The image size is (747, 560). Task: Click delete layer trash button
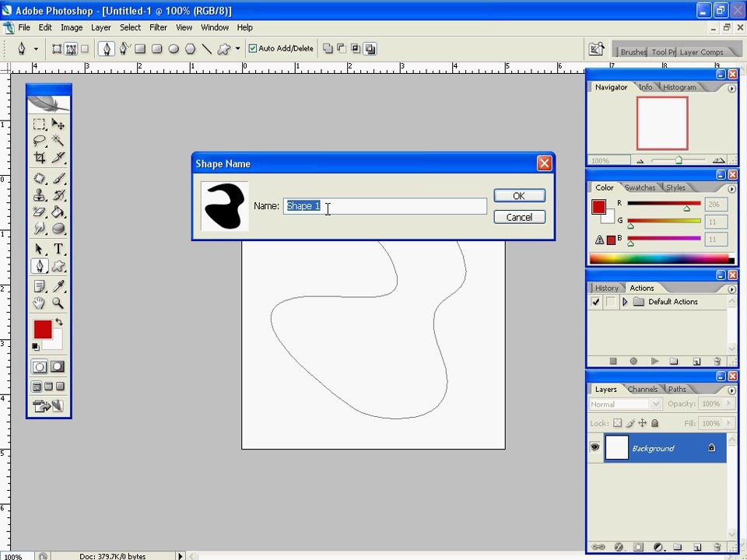[717, 547]
